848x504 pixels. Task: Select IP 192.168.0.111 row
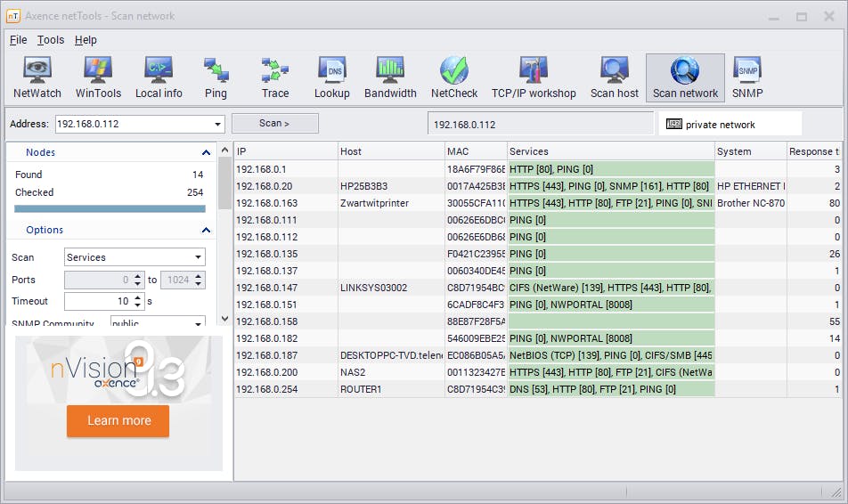(538, 220)
